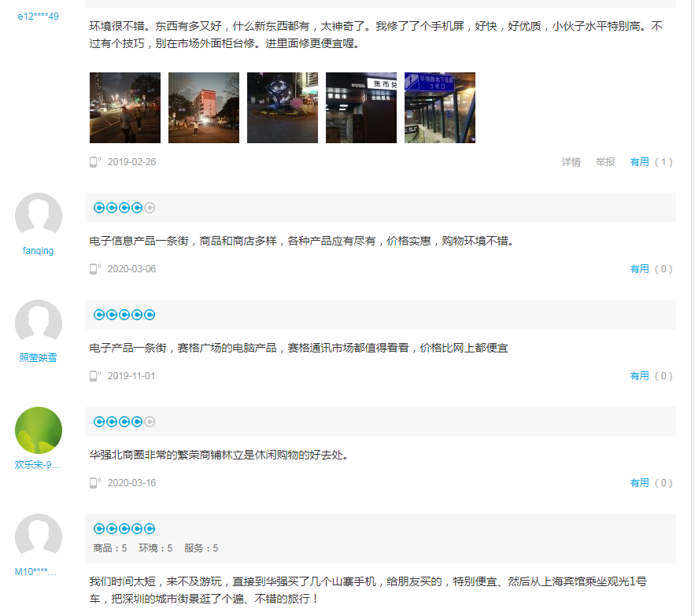The image size is (695, 616).
Task: Click mobile icon beside date 2019-02-26
Action: click(94, 162)
